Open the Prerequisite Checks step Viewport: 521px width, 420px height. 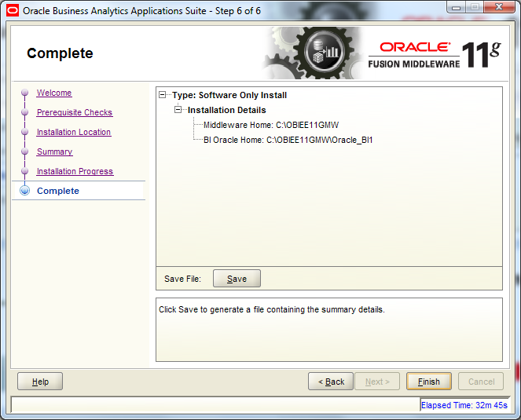pos(75,112)
